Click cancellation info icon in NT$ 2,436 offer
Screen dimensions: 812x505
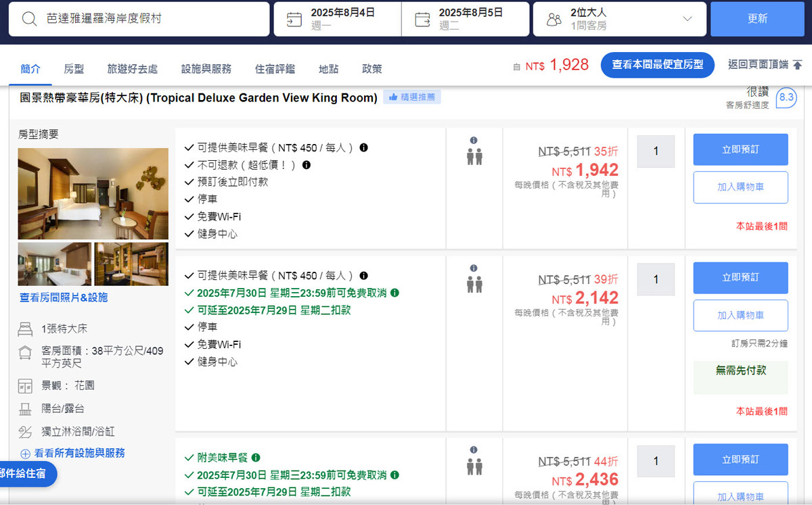[x=394, y=475]
